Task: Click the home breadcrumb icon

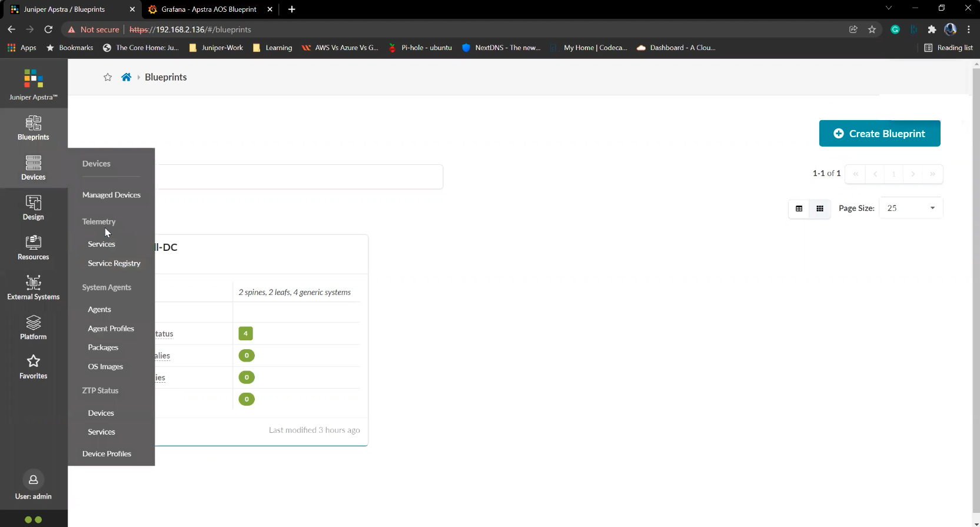Action: [x=126, y=77]
